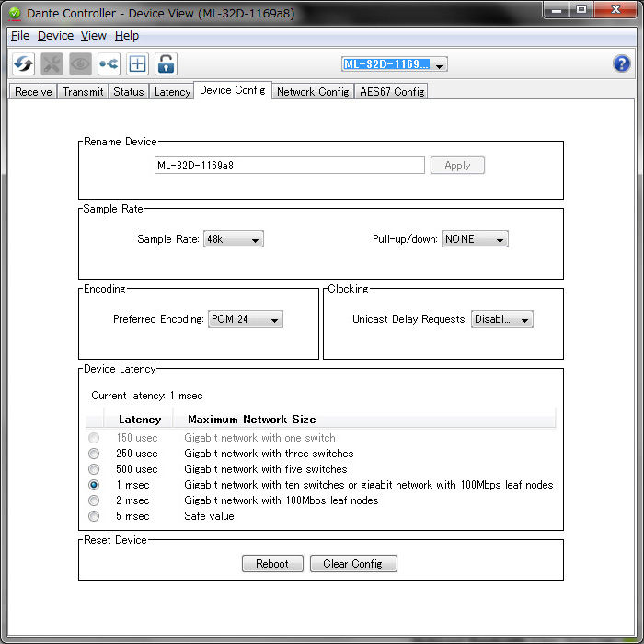Screen dimensions: 644x644
Task: Click the plus-in-square toolbar icon
Action: tap(138, 64)
